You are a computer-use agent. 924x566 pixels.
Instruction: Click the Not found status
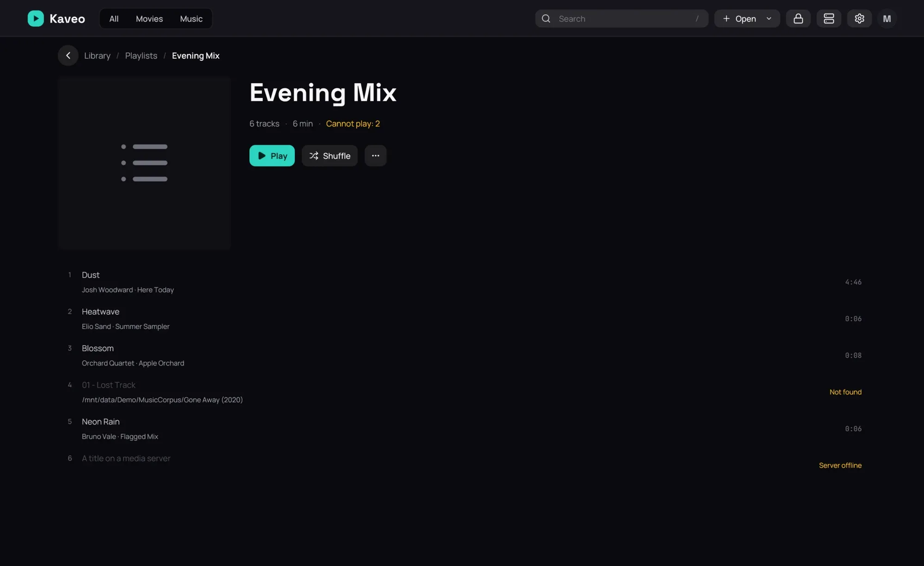845,392
